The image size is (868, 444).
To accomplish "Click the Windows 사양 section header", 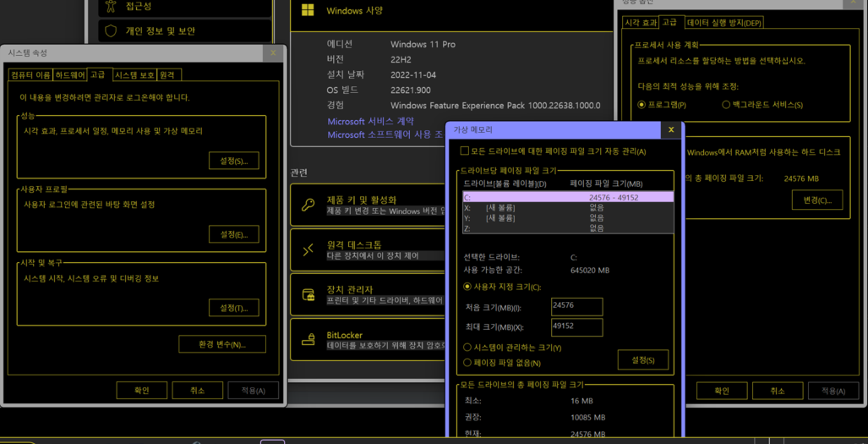I will click(x=354, y=10).
